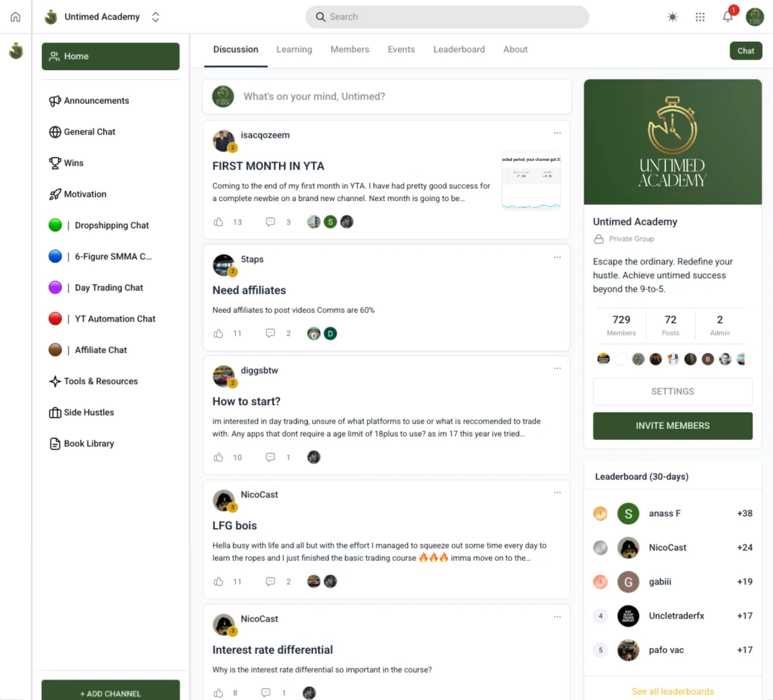Switch to the Leaderboard tab
The width and height of the screenshot is (773, 700).
[459, 50]
